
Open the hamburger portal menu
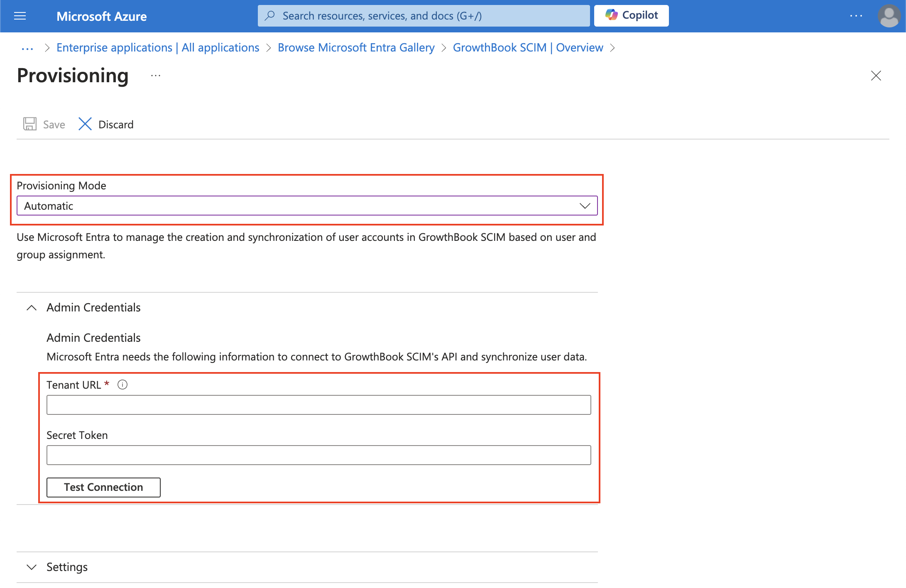[x=20, y=16]
